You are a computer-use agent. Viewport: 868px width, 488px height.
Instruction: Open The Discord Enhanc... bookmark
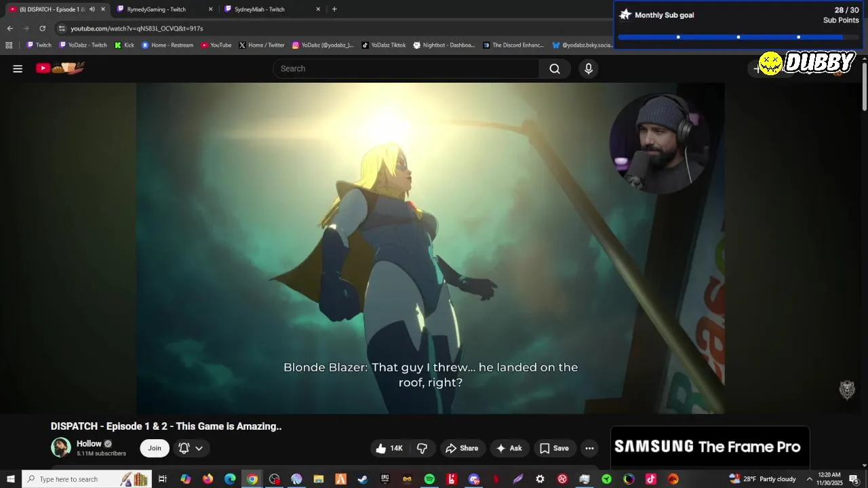pos(513,45)
